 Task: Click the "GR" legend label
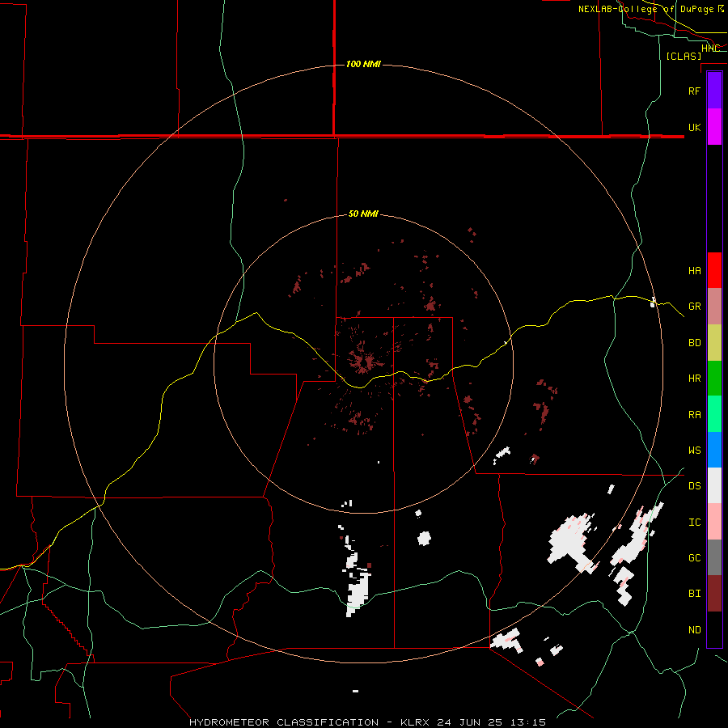pos(694,307)
